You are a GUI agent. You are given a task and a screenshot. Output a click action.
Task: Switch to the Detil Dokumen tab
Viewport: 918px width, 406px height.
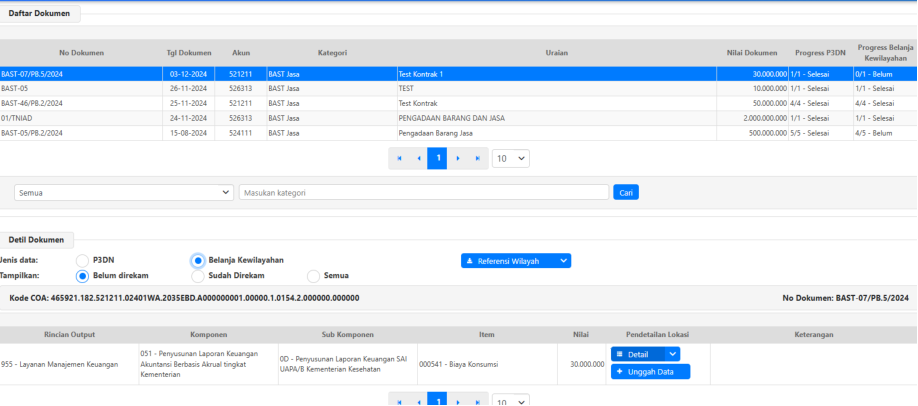click(37, 240)
